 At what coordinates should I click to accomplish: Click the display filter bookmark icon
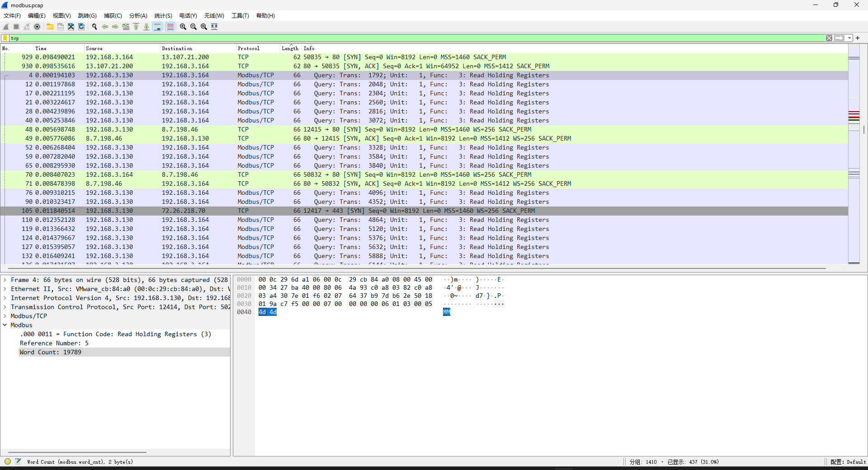tap(5, 38)
